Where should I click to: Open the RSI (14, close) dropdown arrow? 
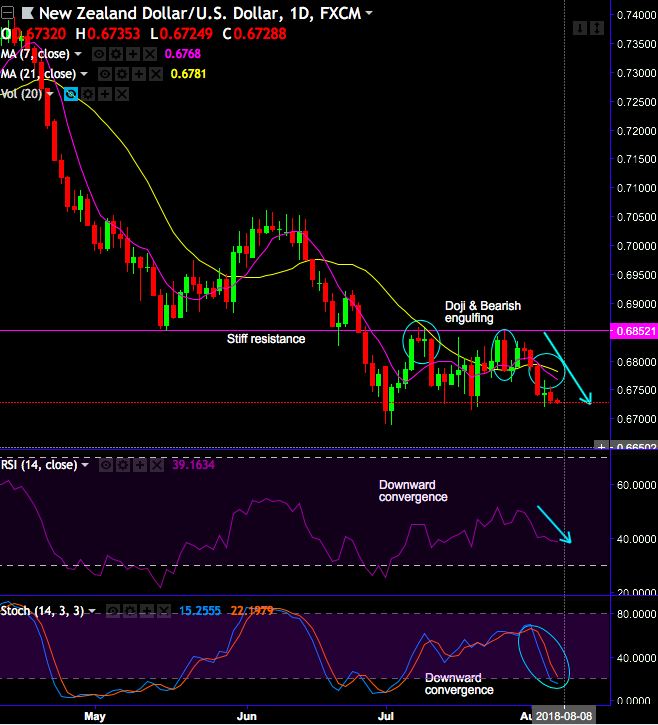(85, 465)
